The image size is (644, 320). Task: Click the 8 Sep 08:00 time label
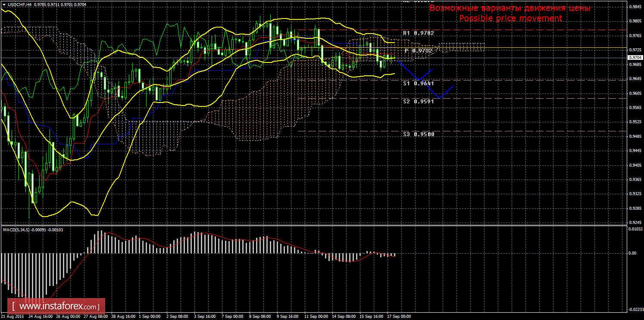click(x=260, y=317)
